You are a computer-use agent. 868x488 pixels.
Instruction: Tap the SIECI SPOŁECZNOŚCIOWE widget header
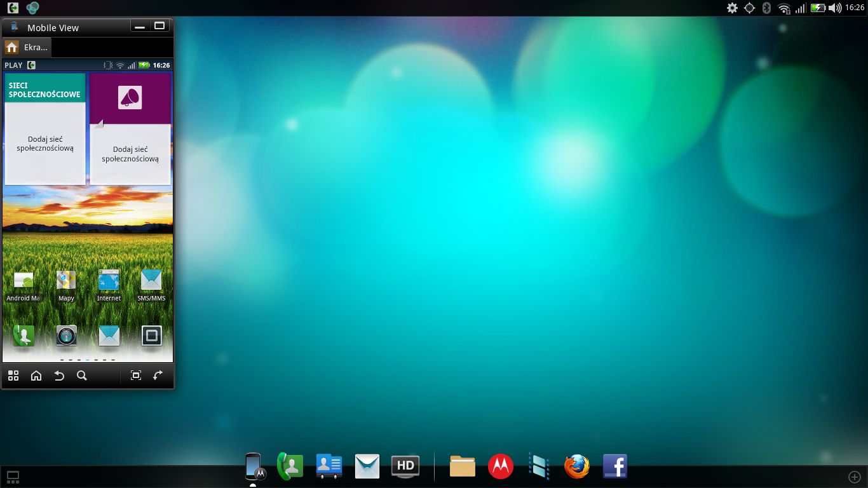[x=44, y=88]
